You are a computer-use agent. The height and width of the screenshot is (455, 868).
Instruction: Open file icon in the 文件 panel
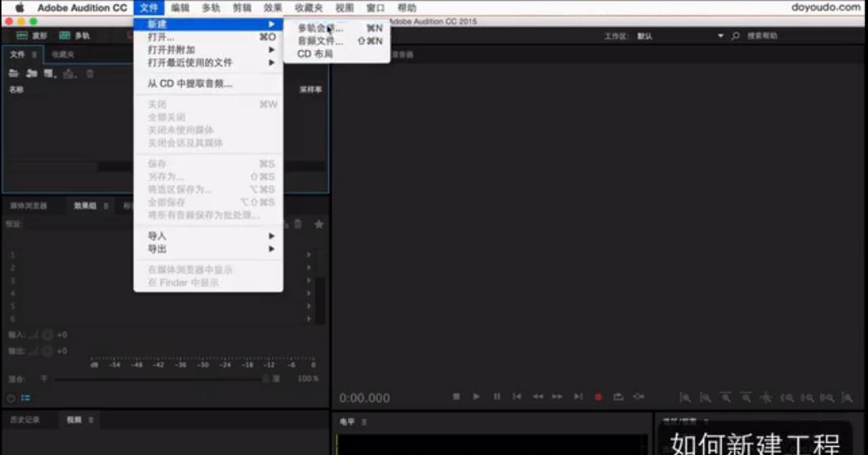(x=14, y=73)
